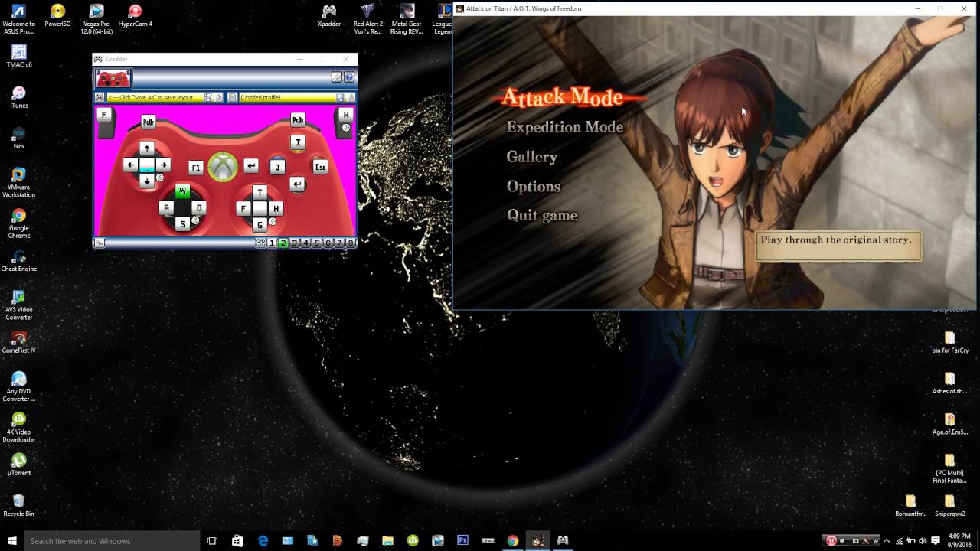Click the Xpadder controller icon in taskbar
980x551 pixels.
click(563, 540)
